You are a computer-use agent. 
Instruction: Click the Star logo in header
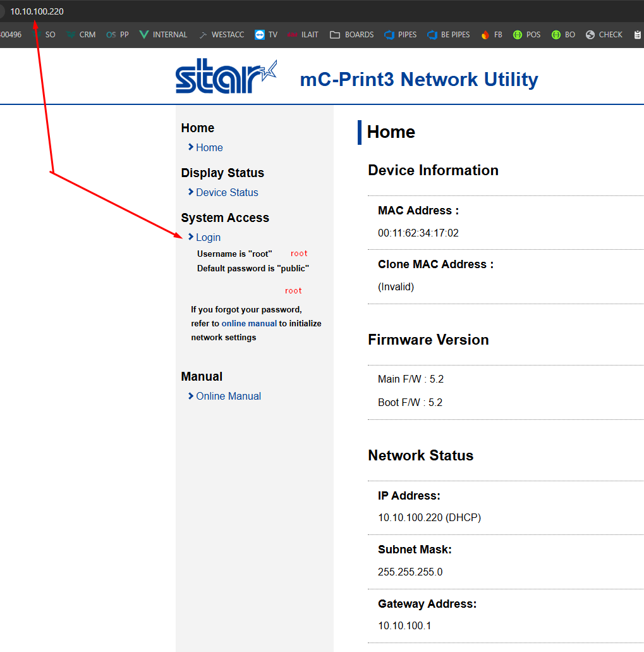pos(226,77)
